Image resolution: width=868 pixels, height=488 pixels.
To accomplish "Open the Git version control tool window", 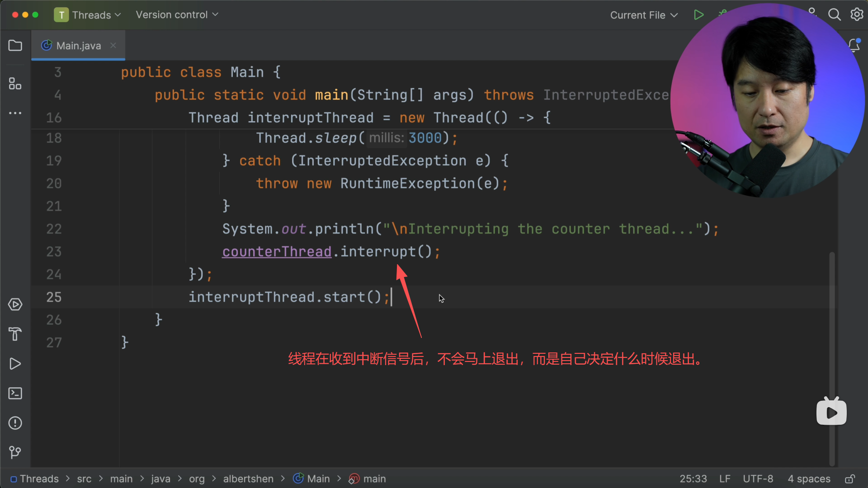I will 15,452.
